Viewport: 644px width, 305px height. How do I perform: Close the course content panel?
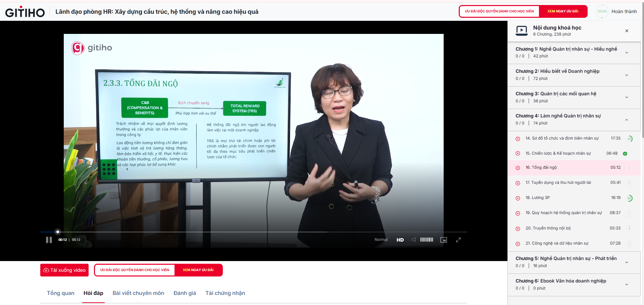tap(627, 31)
